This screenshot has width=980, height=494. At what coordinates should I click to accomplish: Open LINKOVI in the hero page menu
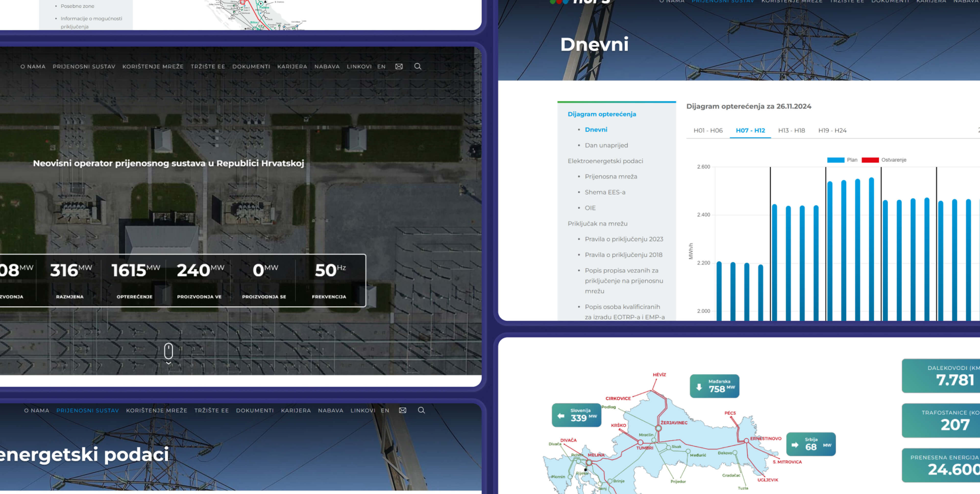point(359,66)
